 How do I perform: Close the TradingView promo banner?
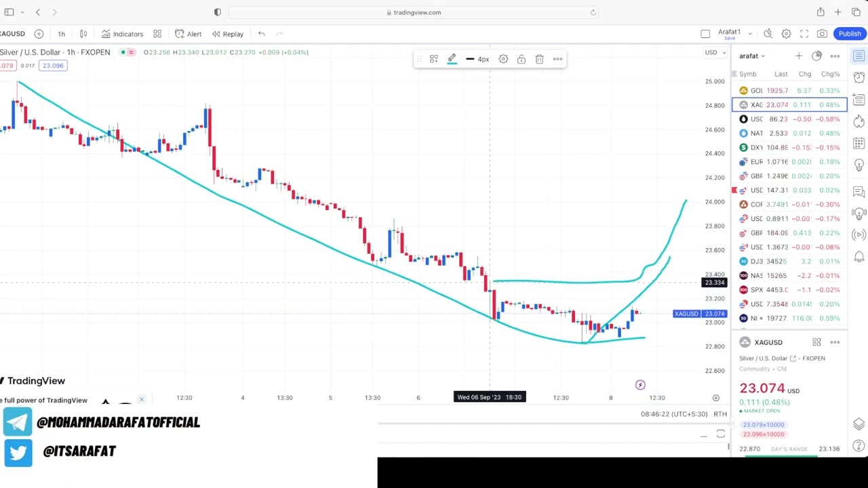coord(141,399)
